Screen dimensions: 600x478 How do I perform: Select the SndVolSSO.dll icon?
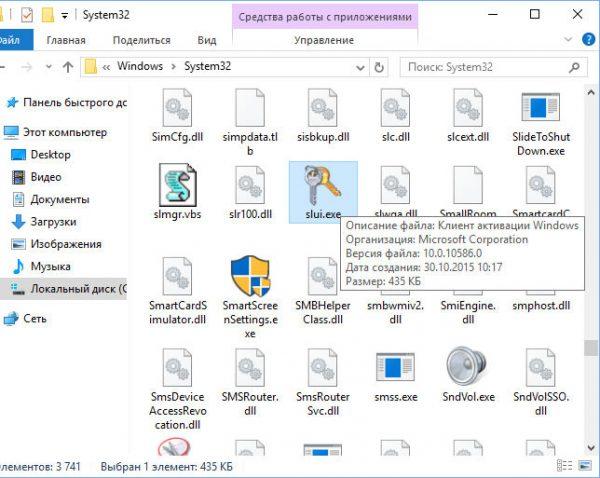point(541,367)
